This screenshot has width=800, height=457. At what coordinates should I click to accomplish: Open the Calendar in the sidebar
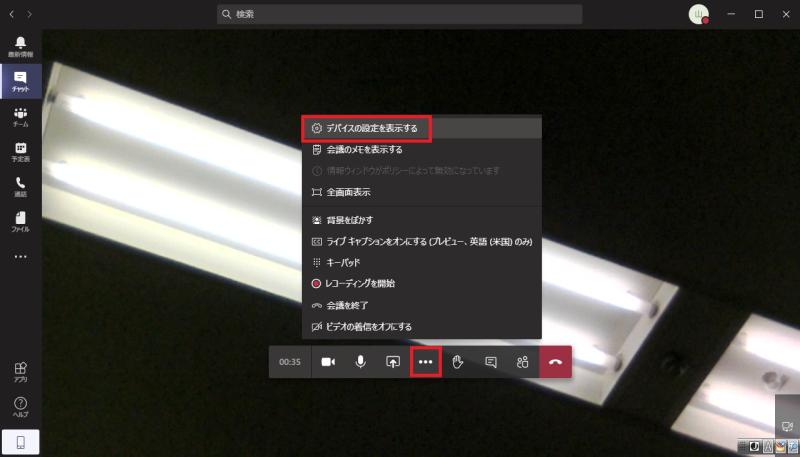20,152
